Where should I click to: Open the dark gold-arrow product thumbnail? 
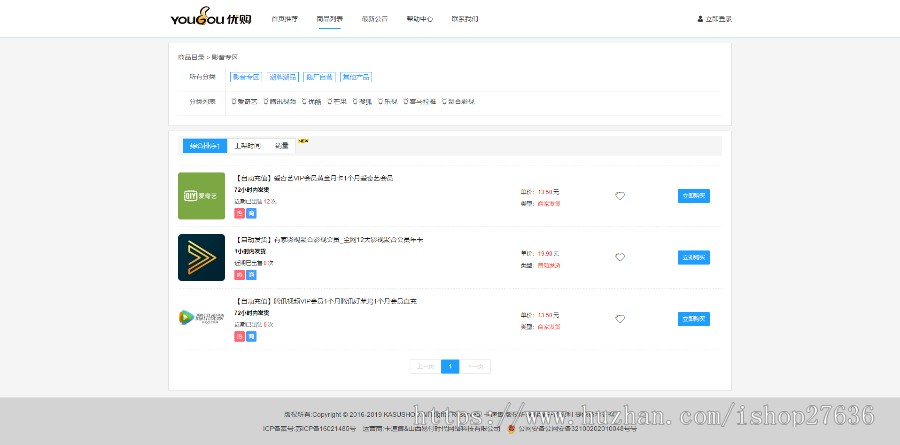201,257
